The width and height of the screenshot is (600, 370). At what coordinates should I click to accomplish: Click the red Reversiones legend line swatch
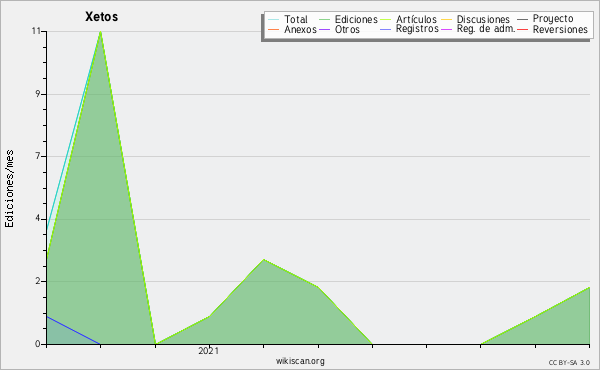[522, 29]
